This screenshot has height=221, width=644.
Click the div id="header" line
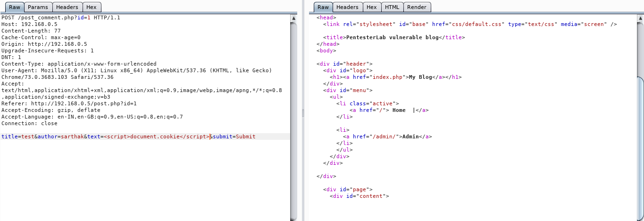[344, 64]
